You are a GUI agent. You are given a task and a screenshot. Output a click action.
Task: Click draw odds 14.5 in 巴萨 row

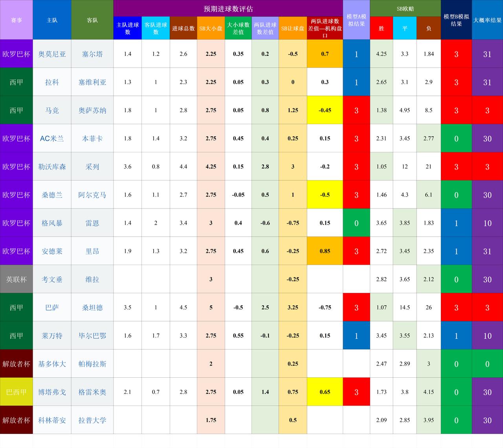pyautogui.click(x=405, y=307)
